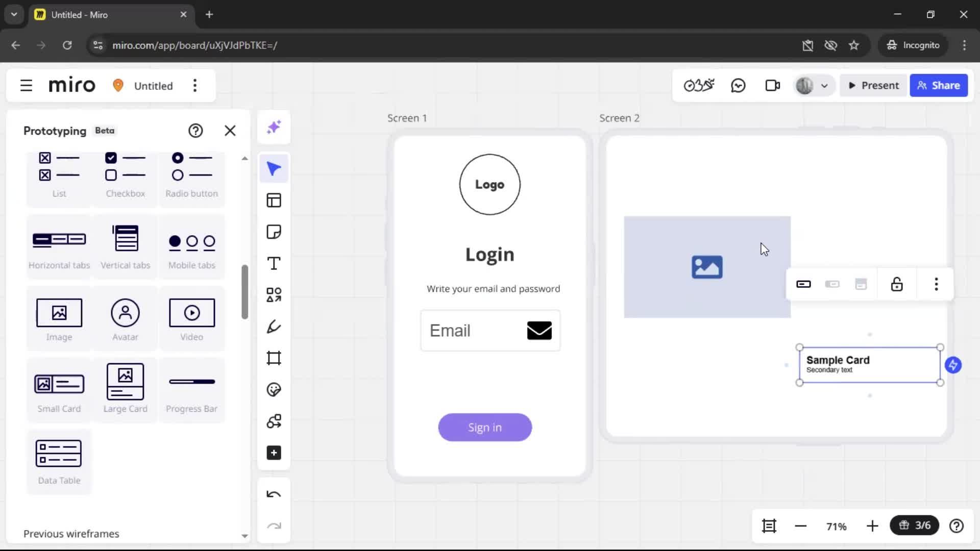Screen dimensions: 980x551
Task: Insert a Large Card component
Action: [x=126, y=391]
